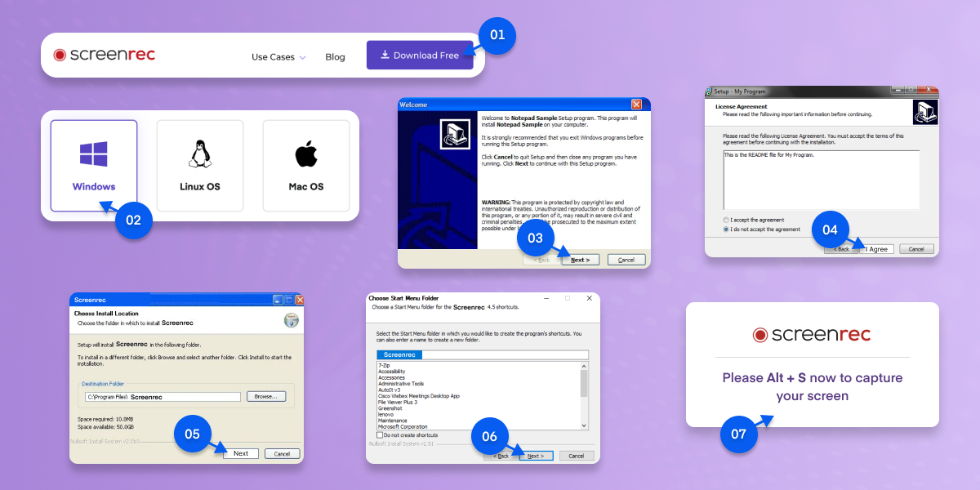Click the README license text box

pyautogui.click(x=821, y=180)
